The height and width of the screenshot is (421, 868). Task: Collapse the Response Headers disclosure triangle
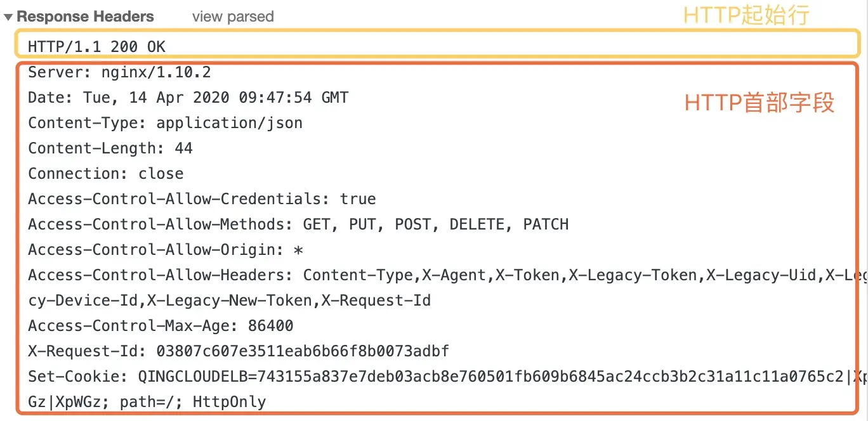pos(9,17)
